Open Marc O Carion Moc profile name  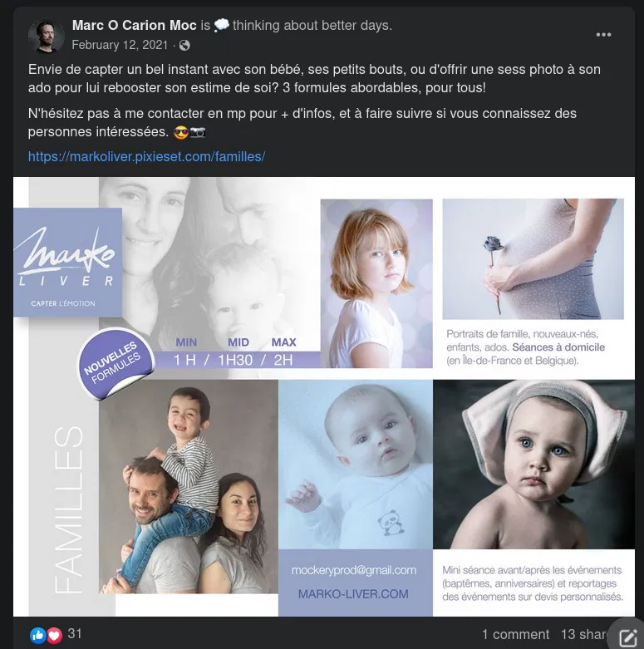[x=134, y=25]
